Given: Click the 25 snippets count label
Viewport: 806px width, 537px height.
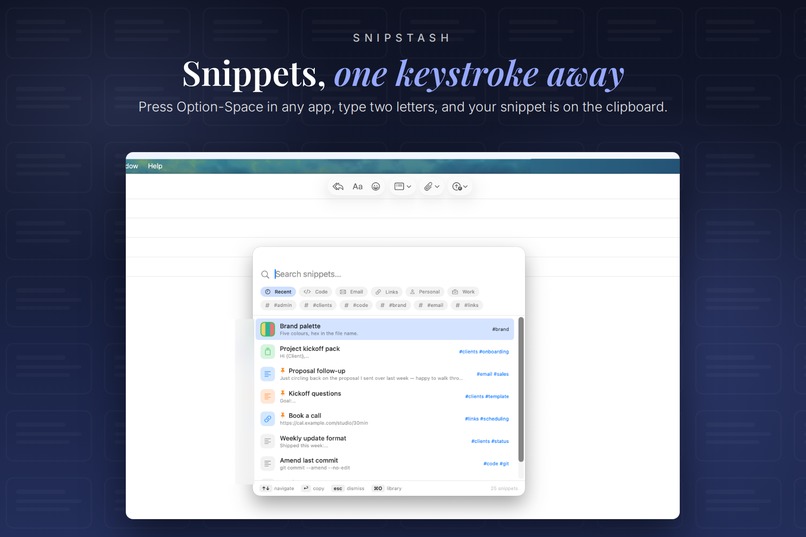Looking at the screenshot, I should [504, 488].
